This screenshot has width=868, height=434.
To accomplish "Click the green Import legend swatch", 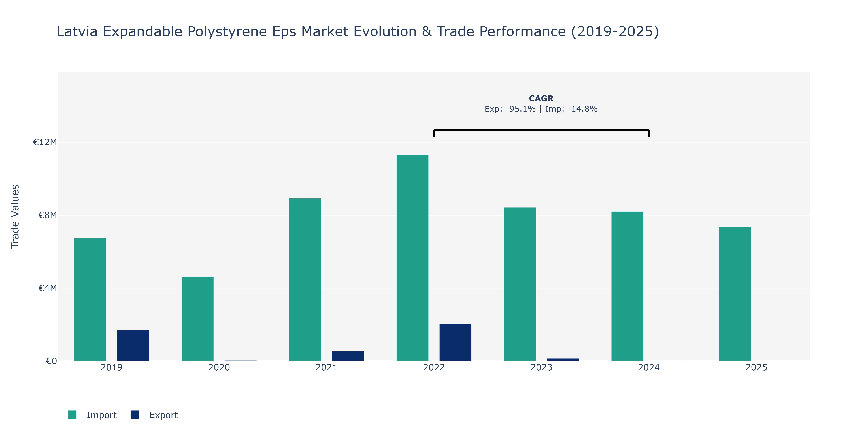I will [x=72, y=415].
